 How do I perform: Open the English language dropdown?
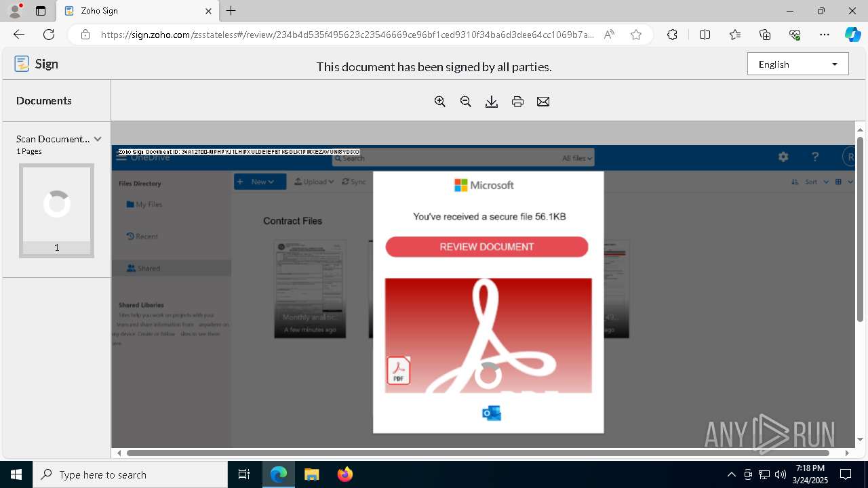(x=798, y=64)
